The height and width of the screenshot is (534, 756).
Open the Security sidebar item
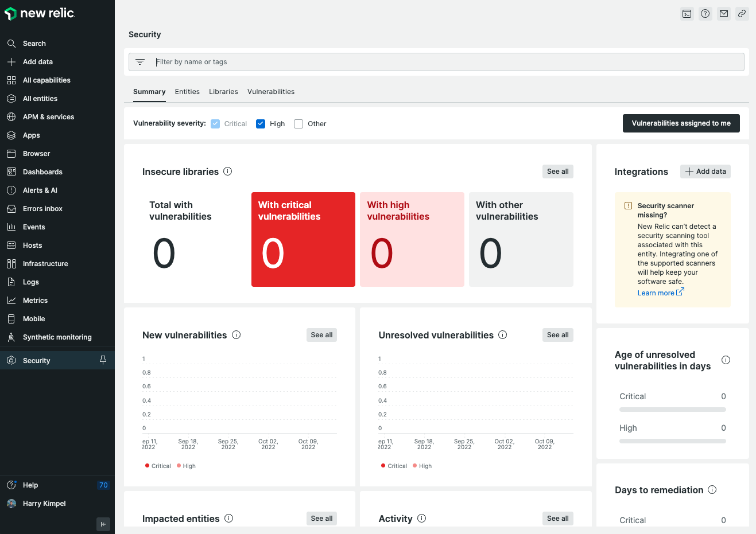point(36,360)
